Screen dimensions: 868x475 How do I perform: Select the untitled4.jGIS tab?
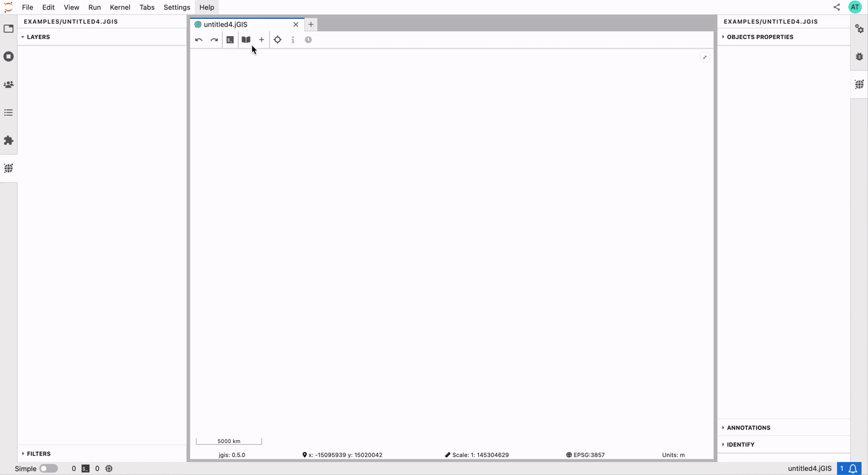(x=226, y=25)
